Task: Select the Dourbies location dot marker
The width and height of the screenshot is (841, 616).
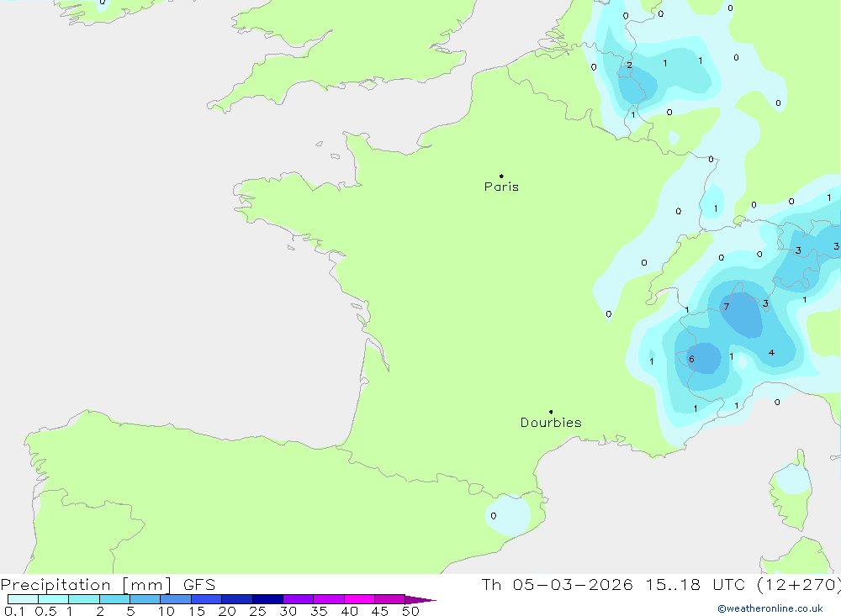Action: 551,412
